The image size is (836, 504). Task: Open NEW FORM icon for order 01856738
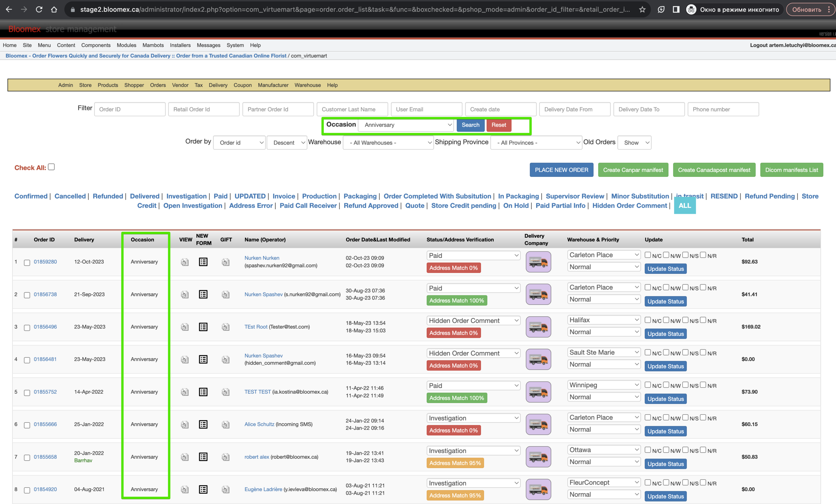pos(203,294)
